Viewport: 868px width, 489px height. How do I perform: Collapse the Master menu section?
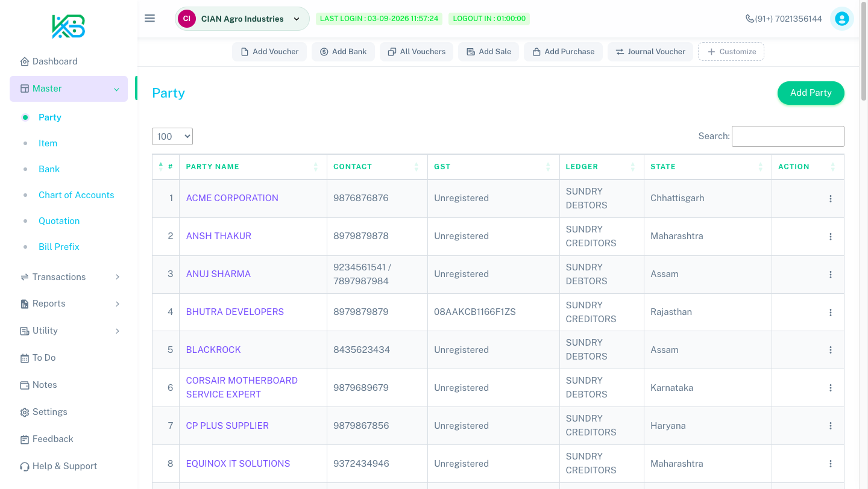[69, 89]
